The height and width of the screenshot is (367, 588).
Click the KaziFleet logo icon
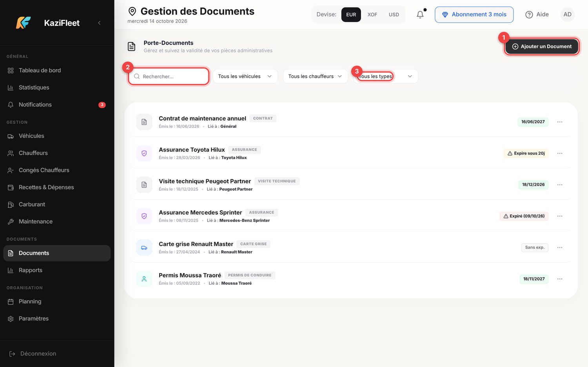(23, 23)
